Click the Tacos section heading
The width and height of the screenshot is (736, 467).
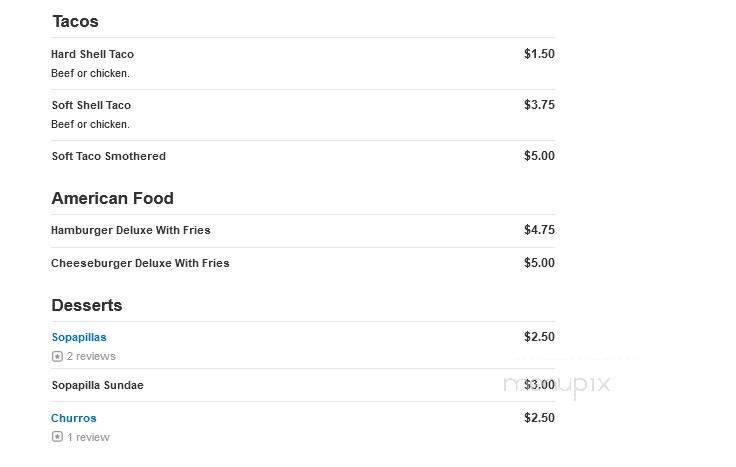coord(75,21)
